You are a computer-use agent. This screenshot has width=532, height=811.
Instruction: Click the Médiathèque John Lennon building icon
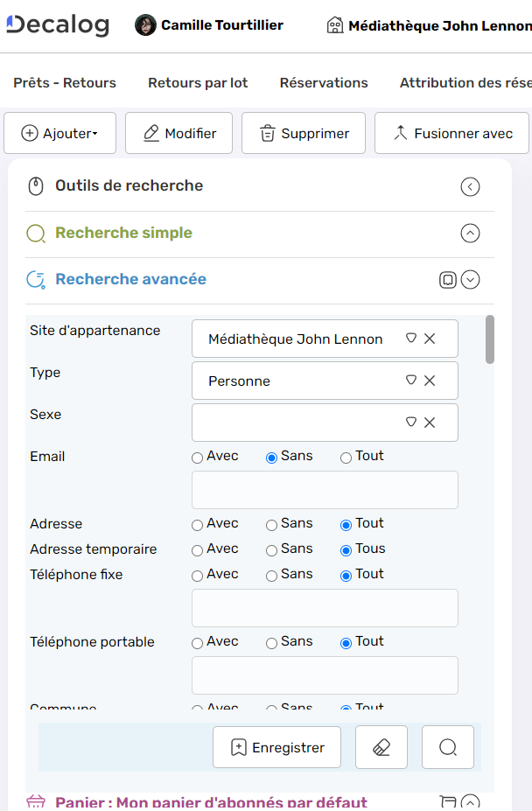[x=335, y=24]
